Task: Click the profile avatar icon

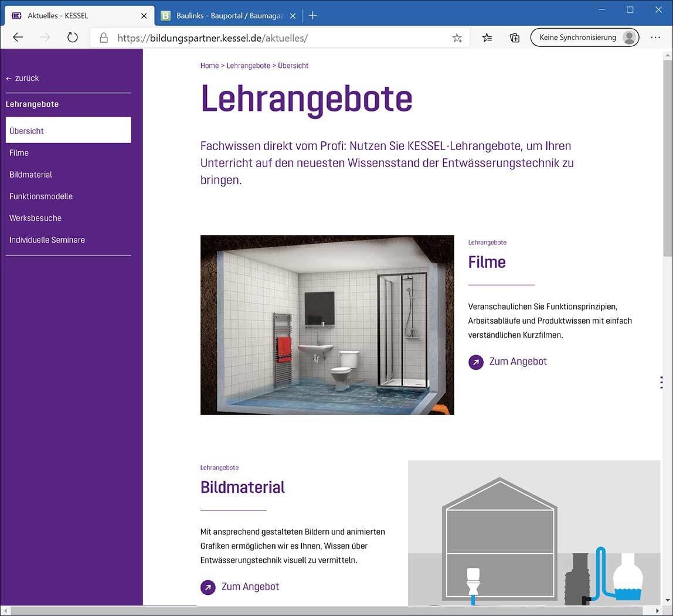Action: [629, 38]
